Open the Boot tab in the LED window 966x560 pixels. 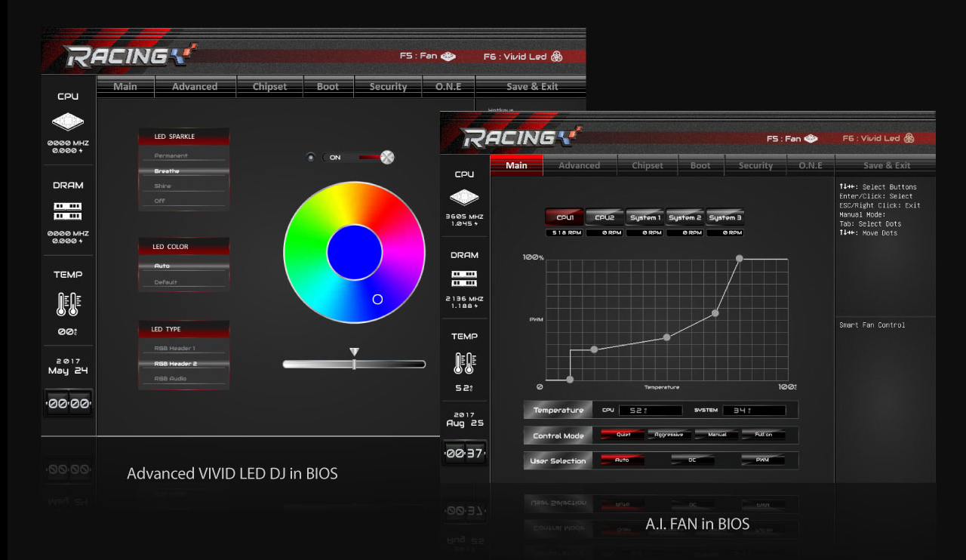point(328,87)
